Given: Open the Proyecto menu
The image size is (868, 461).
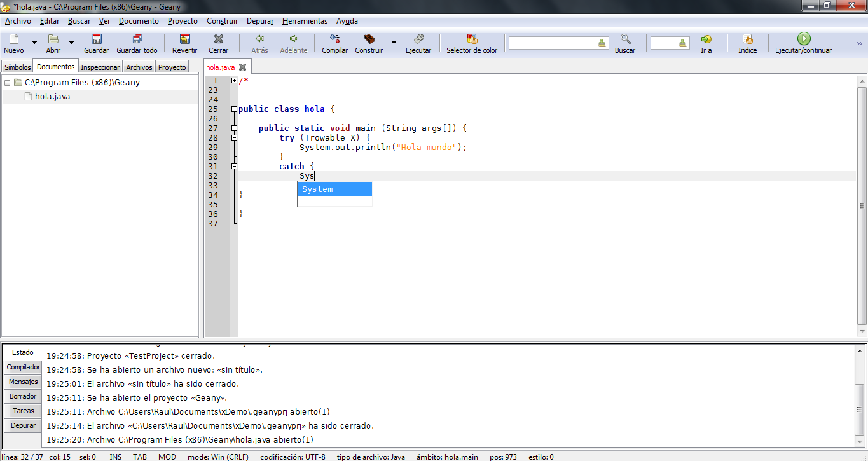Looking at the screenshot, I should (x=183, y=21).
